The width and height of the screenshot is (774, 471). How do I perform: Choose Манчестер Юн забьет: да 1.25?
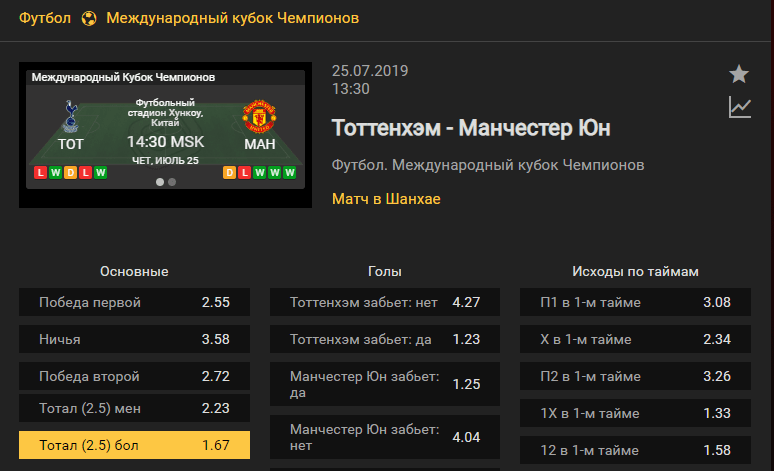click(385, 384)
